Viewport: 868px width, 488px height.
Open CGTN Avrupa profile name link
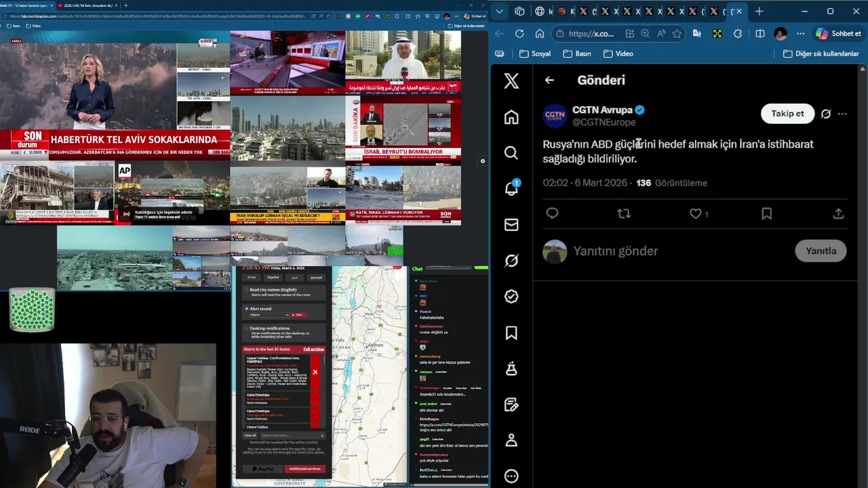(602, 110)
